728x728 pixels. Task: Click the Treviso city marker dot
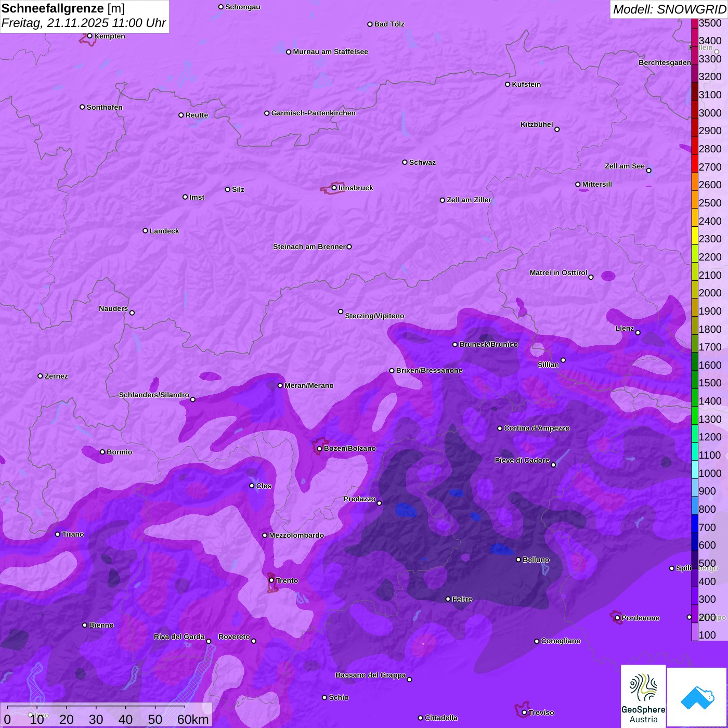(x=524, y=712)
